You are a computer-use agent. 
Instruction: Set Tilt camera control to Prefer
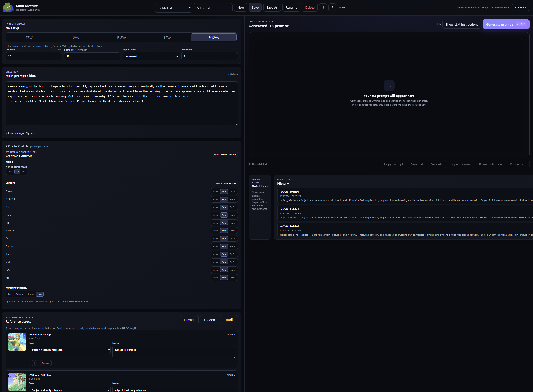(x=233, y=223)
